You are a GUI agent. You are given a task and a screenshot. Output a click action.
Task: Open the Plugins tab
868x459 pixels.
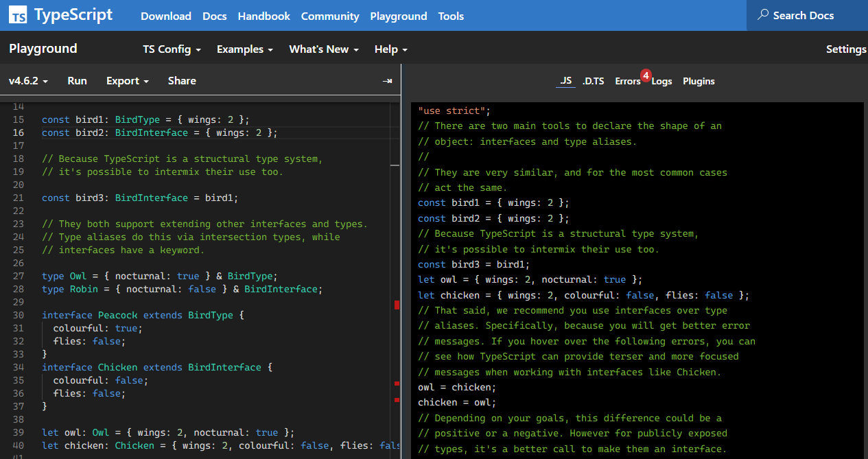699,81
